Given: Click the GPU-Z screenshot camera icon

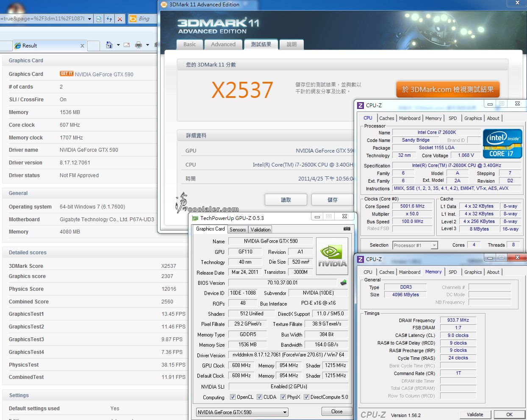Looking at the screenshot, I should [347, 229].
